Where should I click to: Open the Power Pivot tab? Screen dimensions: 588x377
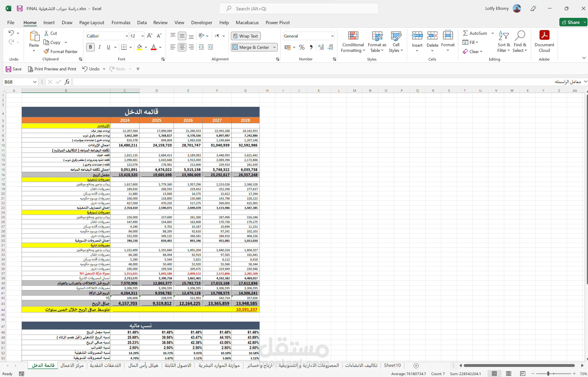coord(278,23)
